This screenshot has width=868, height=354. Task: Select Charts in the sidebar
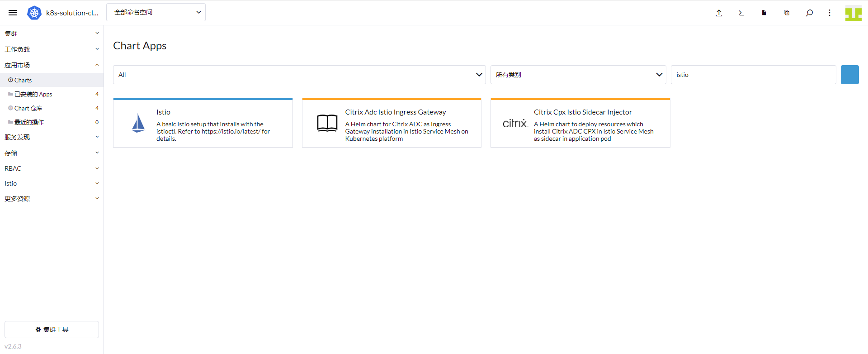pos(52,80)
